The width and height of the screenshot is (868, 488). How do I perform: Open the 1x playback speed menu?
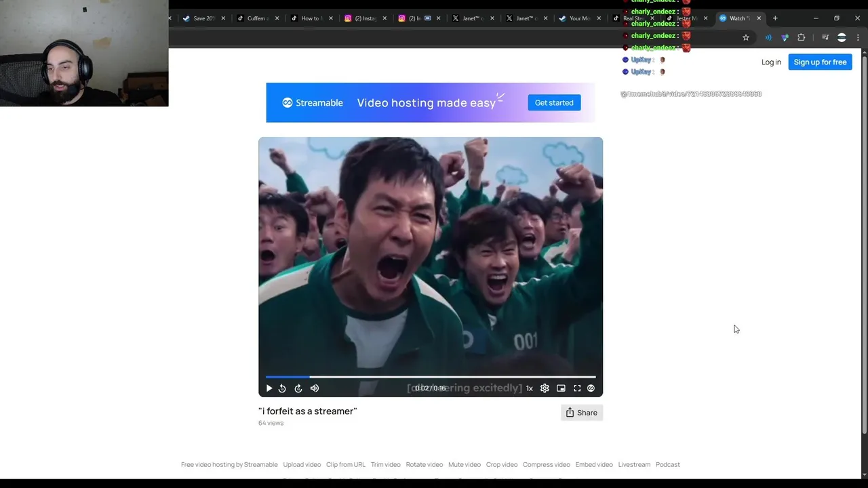pyautogui.click(x=530, y=388)
